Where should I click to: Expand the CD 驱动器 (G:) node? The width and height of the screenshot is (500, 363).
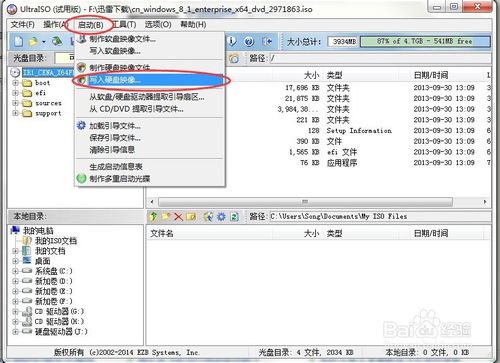pyautogui.click(x=15, y=312)
